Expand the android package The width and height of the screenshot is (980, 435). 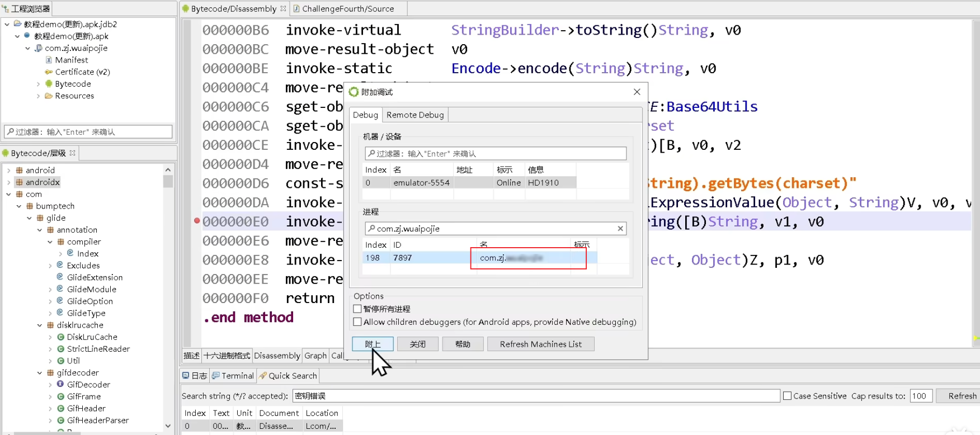click(x=8, y=171)
